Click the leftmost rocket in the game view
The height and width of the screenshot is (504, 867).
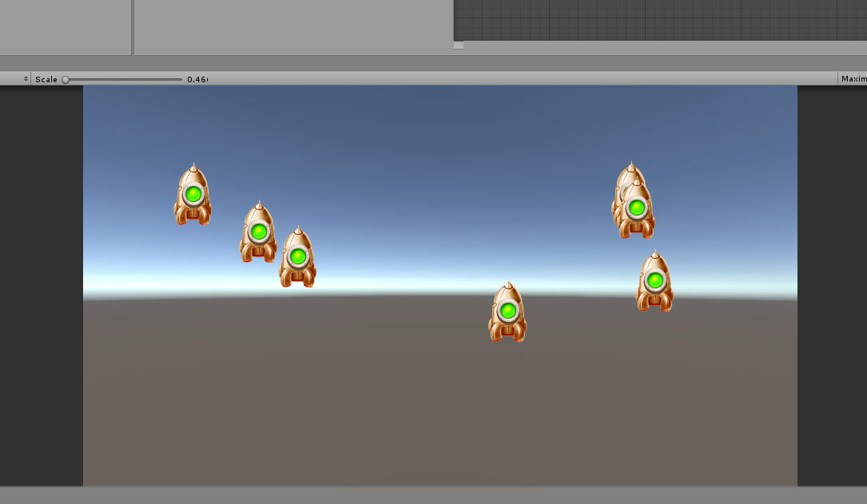193,196
